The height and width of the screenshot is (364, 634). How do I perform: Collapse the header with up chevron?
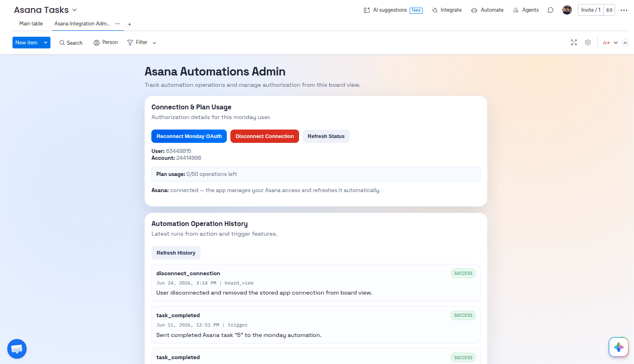pyautogui.click(x=625, y=43)
